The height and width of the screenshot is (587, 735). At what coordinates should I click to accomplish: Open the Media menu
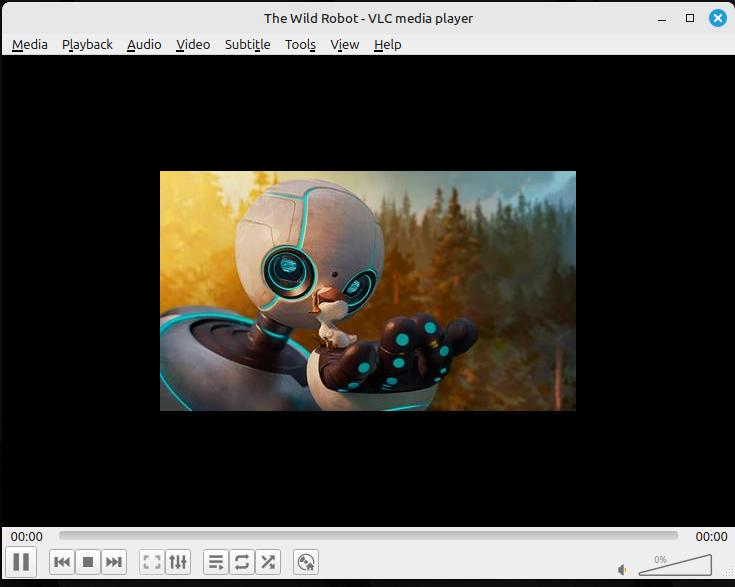click(30, 44)
